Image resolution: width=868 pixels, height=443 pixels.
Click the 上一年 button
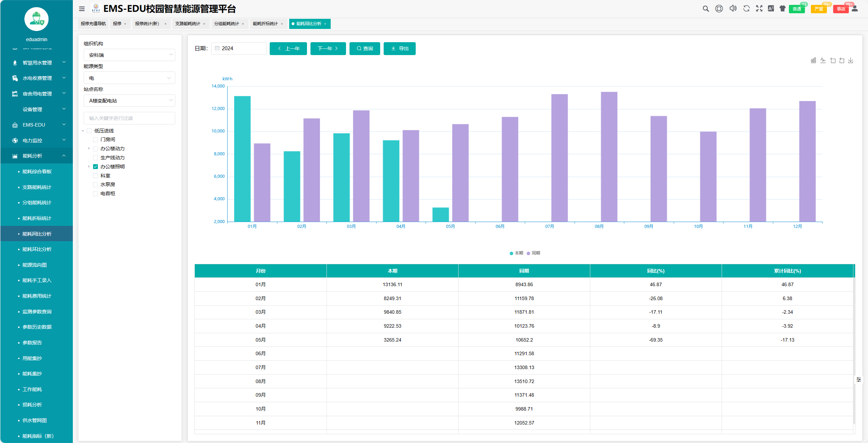click(x=288, y=48)
